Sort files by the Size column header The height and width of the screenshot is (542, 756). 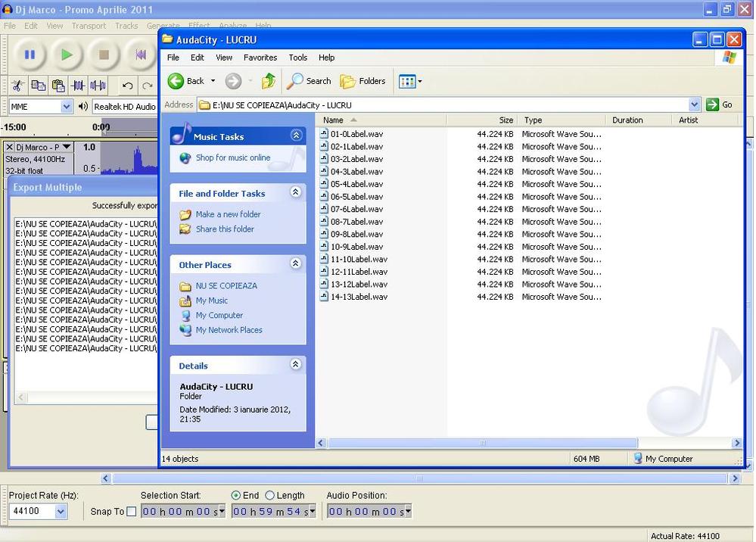481,120
